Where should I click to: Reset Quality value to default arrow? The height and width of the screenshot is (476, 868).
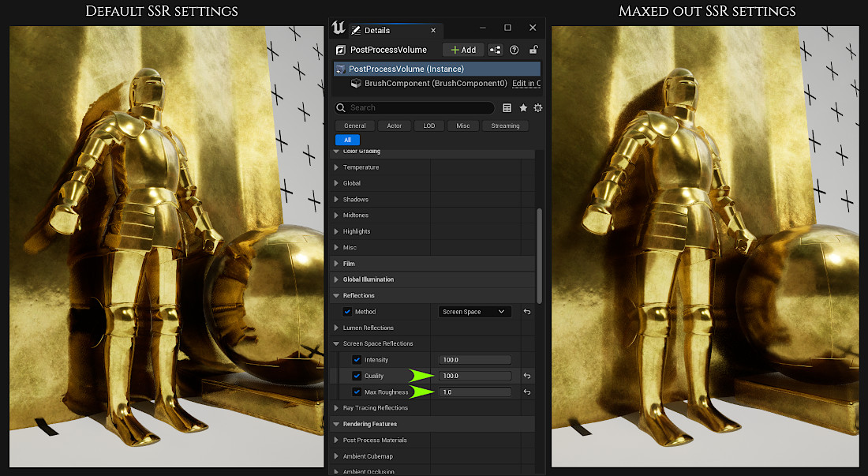pyautogui.click(x=526, y=376)
